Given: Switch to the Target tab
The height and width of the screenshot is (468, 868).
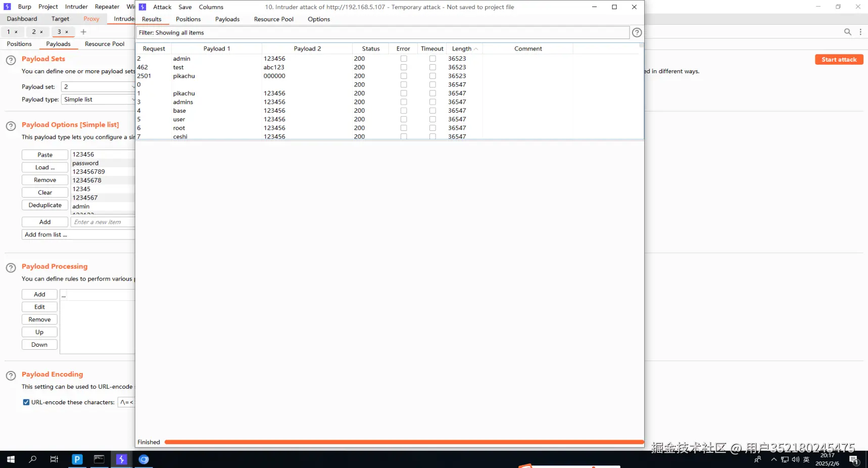Looking at the screenshot, I should tap(60, 19).
